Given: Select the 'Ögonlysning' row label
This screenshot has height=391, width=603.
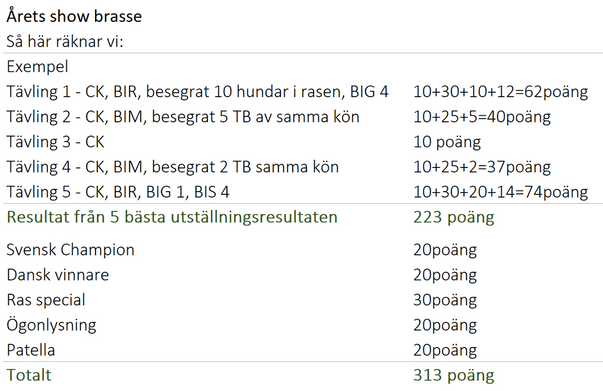Looking at the screenshot, I should click(x=51, y=325).
